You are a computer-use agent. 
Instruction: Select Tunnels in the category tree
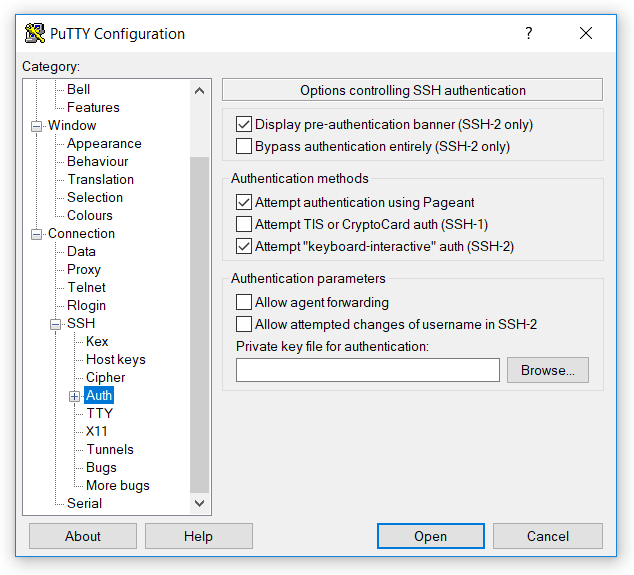109,450
